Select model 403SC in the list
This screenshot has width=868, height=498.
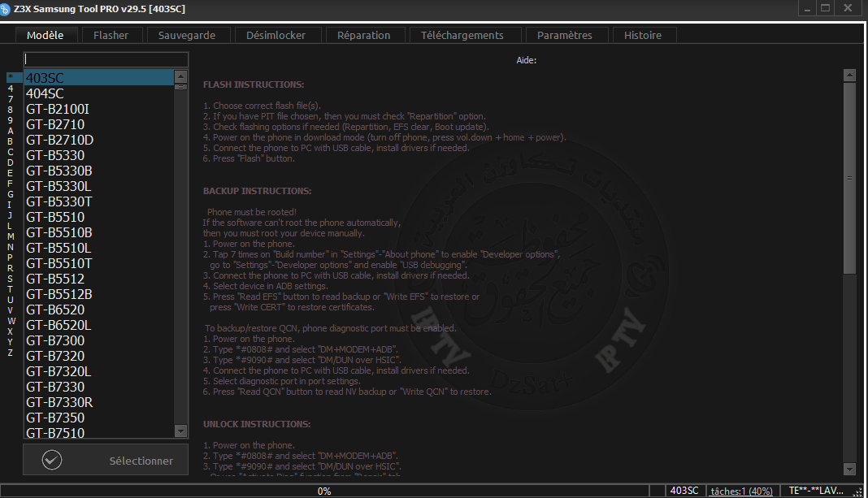98,77
